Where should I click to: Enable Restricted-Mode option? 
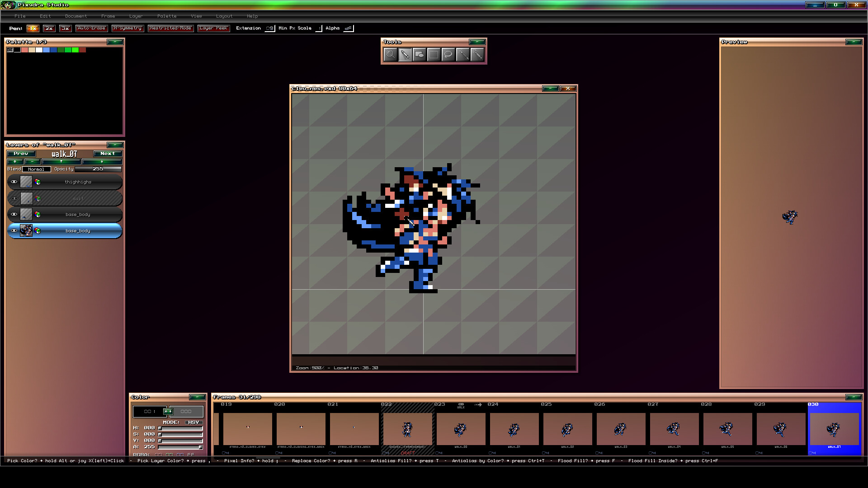[x=170, y=28]
